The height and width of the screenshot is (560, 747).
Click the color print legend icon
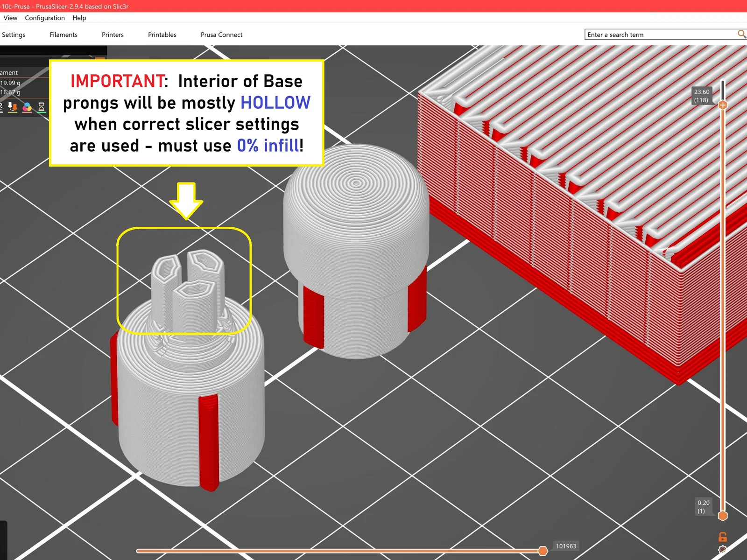coord(27,107)
